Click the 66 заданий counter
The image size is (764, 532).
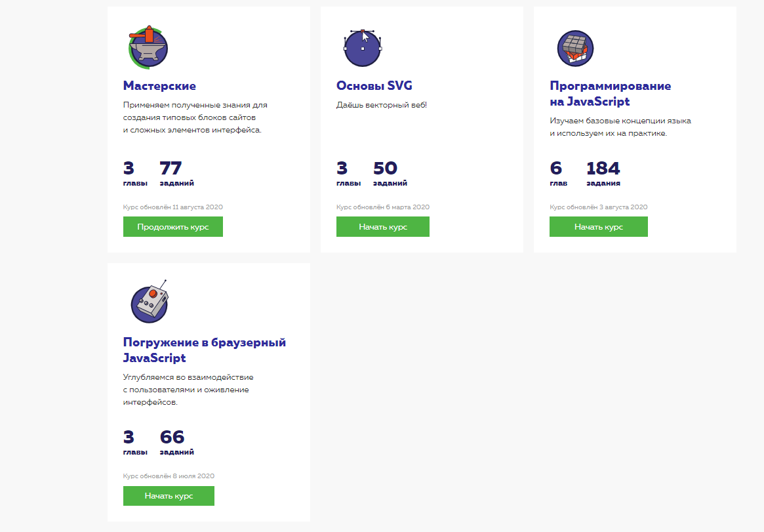click(176, 443)
